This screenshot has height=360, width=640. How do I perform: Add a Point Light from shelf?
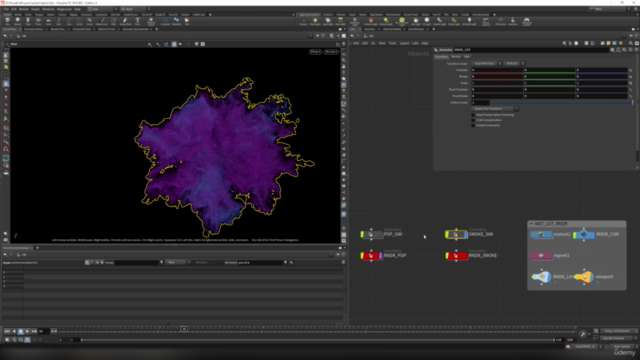point(315,21)
